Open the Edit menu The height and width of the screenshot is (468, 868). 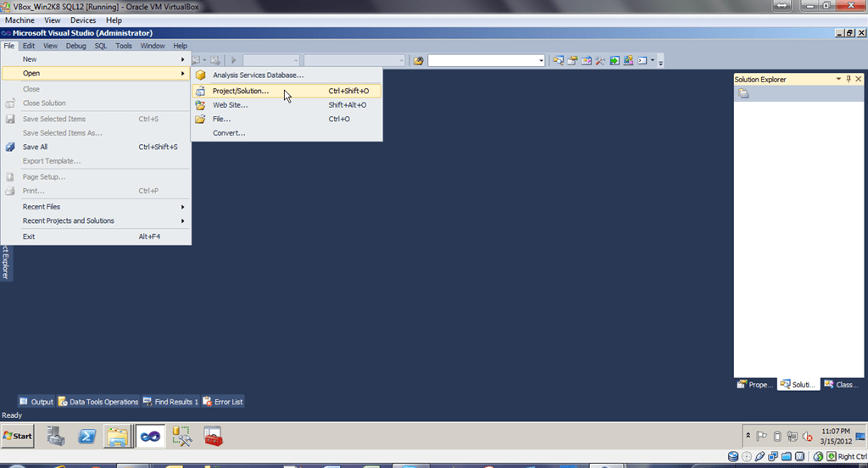click(28, 46)
